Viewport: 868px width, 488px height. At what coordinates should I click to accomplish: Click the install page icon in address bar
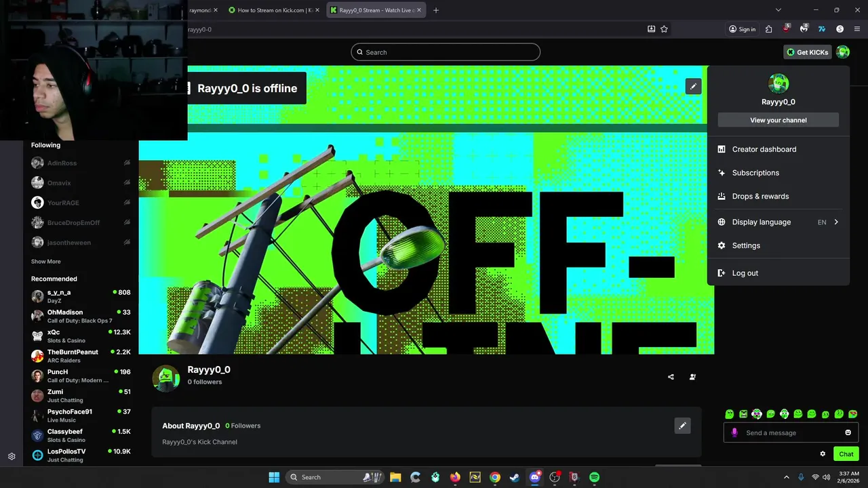tap(651, 29)
